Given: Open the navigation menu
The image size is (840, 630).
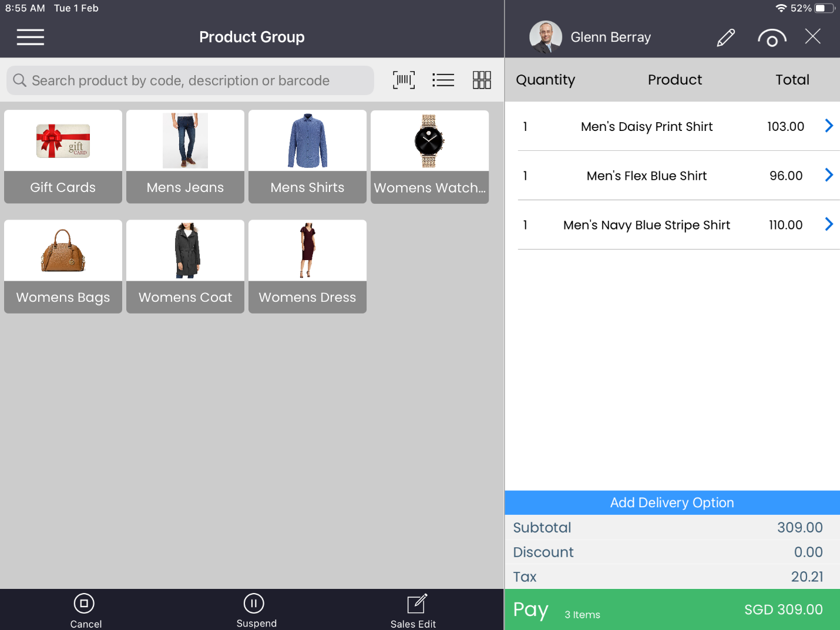Looking at the screenshot, I should pyautogui.click(x=30, y=37).
